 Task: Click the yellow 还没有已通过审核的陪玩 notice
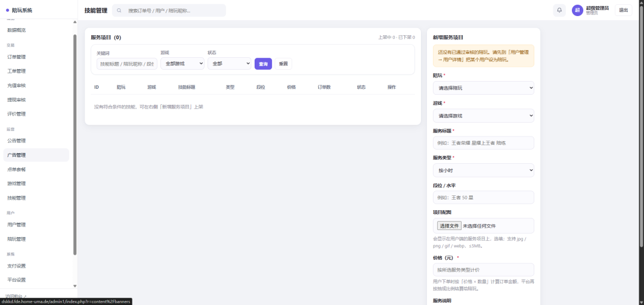tap(484, 56)
